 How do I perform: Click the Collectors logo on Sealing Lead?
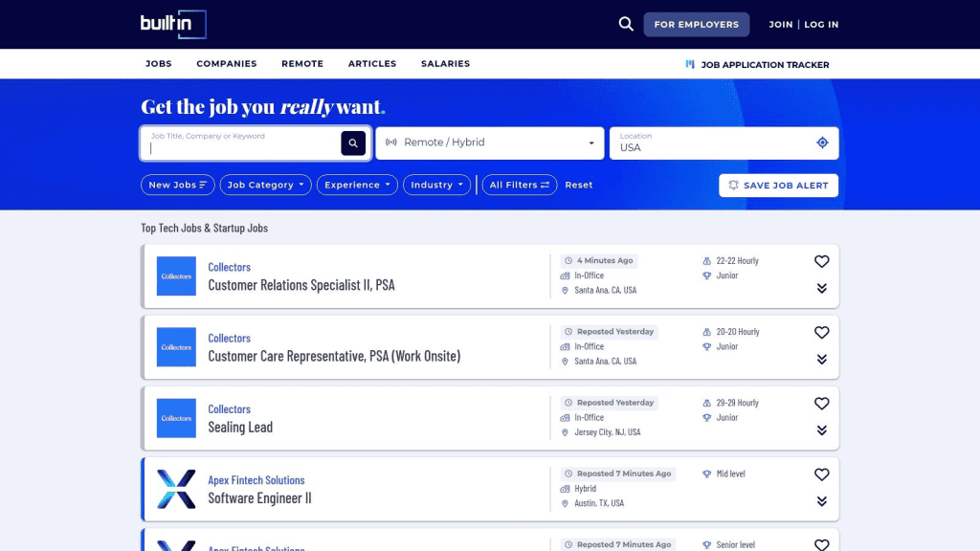tap(176, 418)
